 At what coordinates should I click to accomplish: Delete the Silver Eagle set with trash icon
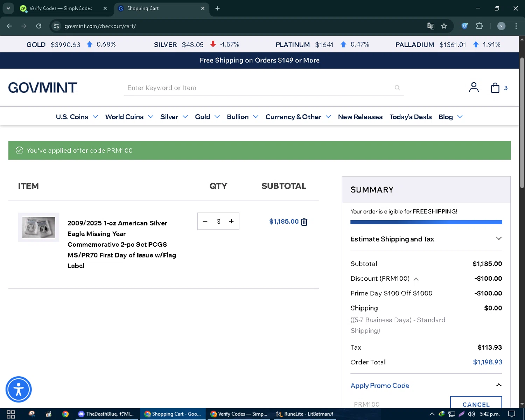coord(304,222)
